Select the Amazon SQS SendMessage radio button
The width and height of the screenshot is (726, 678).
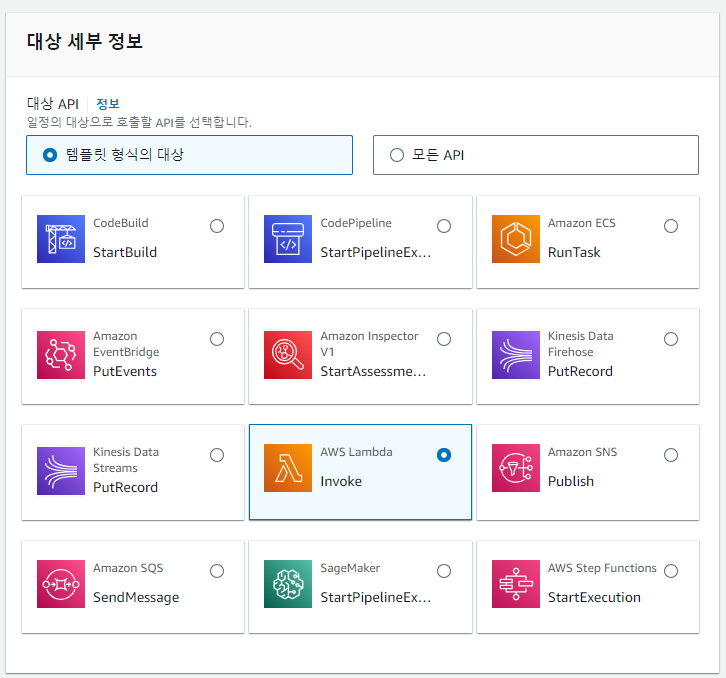pos(217,571)
